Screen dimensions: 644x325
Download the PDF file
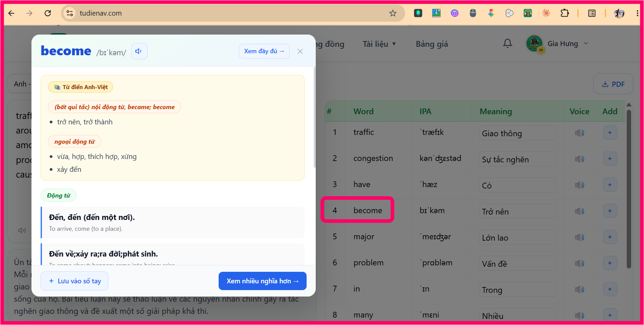coord(613,84)
